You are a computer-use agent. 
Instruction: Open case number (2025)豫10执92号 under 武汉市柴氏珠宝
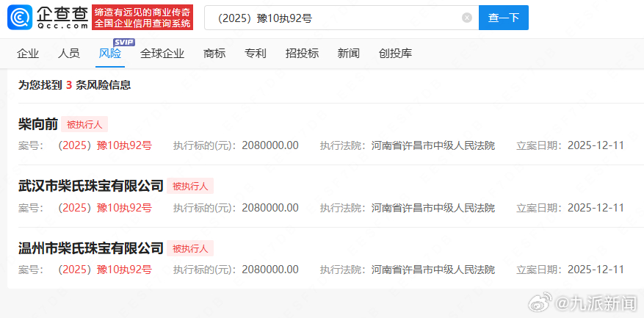105,208
